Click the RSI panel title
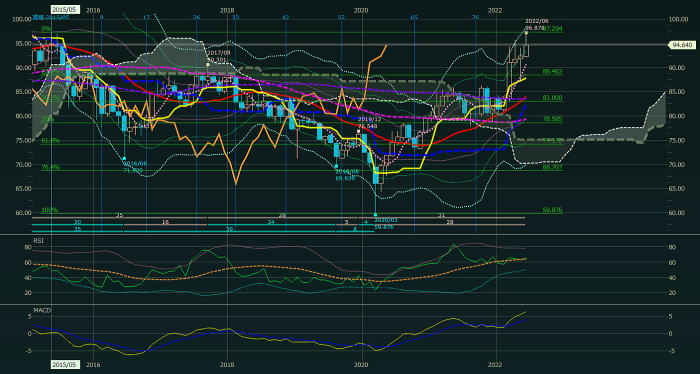The height and width of the screenshot is (374, 700). [38, 241]
